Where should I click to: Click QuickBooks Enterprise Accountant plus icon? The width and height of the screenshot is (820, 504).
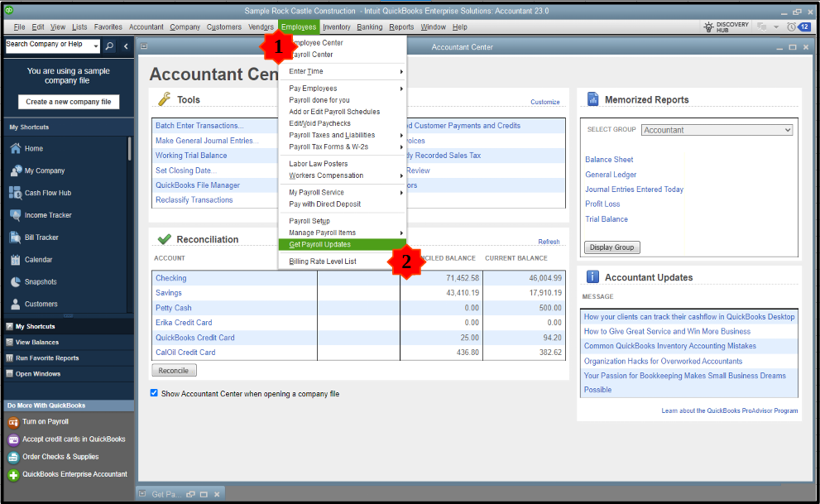click(13, 475)
